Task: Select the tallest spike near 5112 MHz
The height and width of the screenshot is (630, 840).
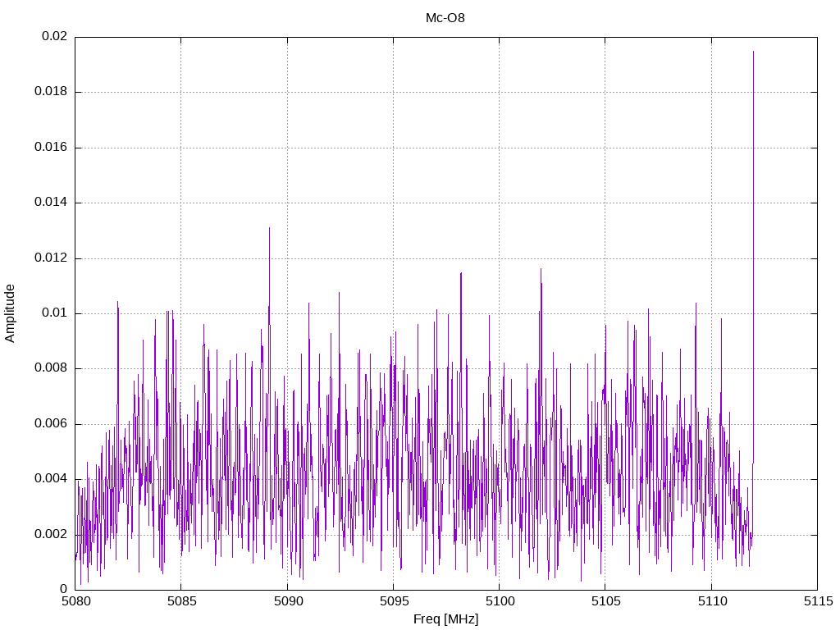Action: [x=753, y=52]
